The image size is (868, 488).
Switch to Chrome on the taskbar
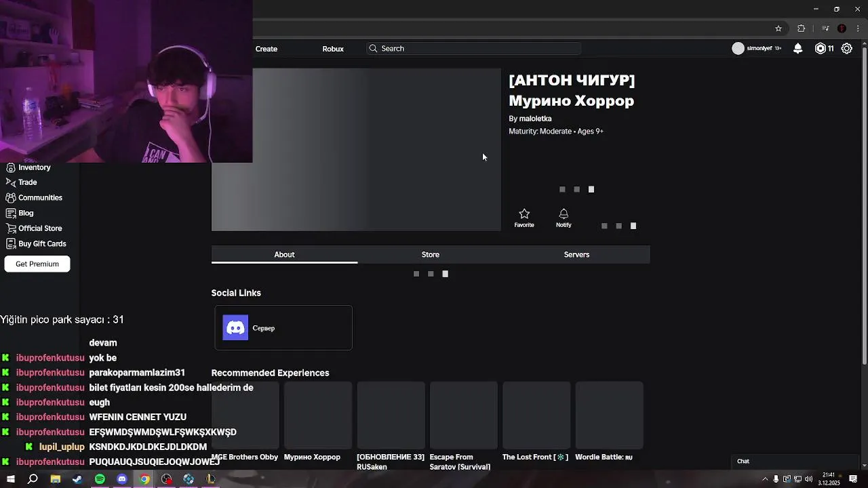[144, 479]
